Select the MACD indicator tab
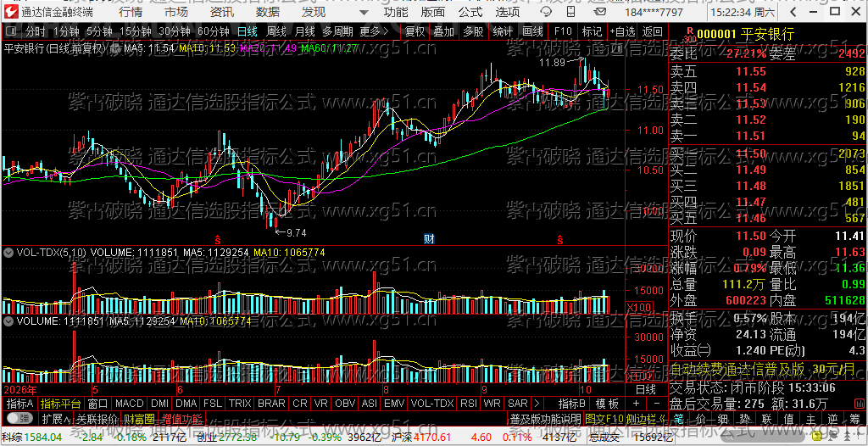 pyautogui.click(x=130, y=404)
